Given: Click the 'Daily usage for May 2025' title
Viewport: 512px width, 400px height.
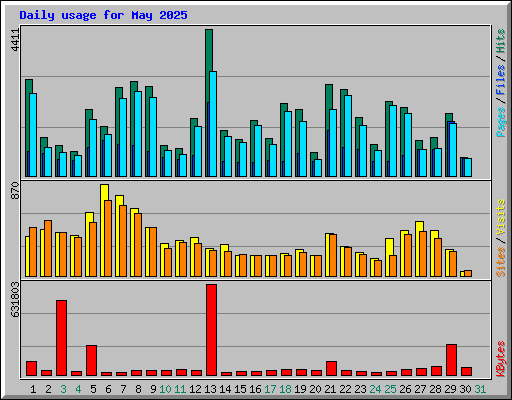Looking at the screenshot, I should (103, 15).
